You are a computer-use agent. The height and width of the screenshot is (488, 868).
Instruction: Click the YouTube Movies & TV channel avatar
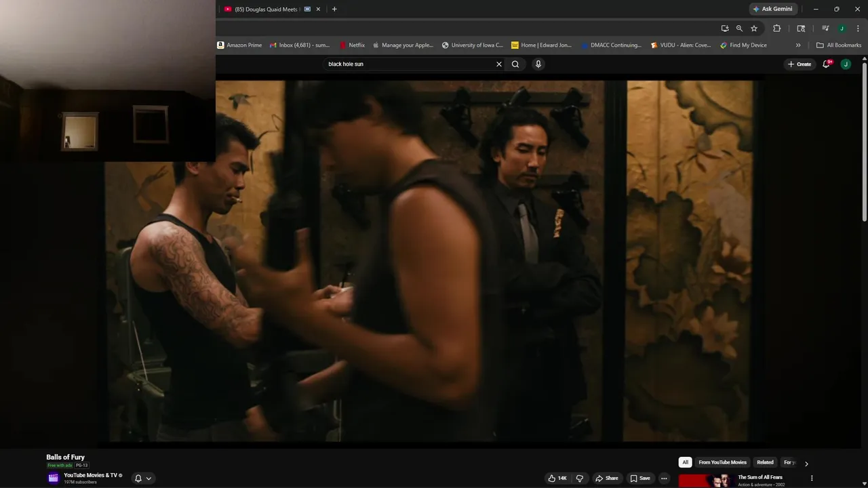point(54,478)
